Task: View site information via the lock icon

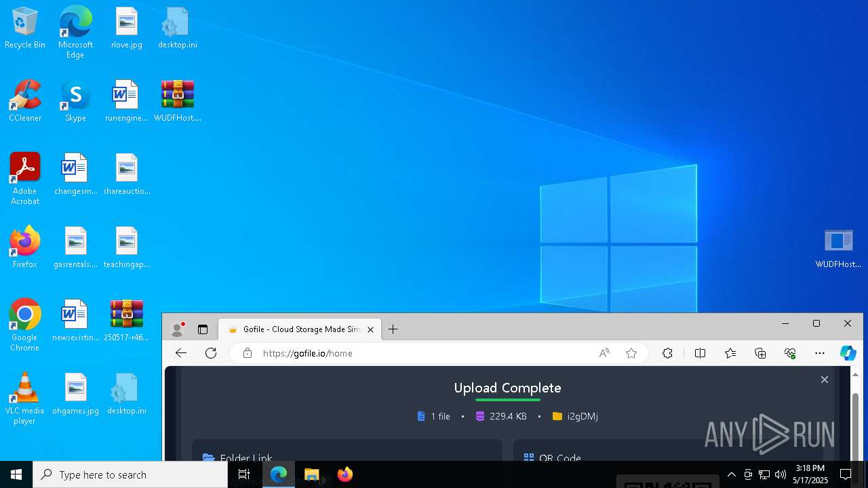Action: pyautogui.click(x=248, y=353)
